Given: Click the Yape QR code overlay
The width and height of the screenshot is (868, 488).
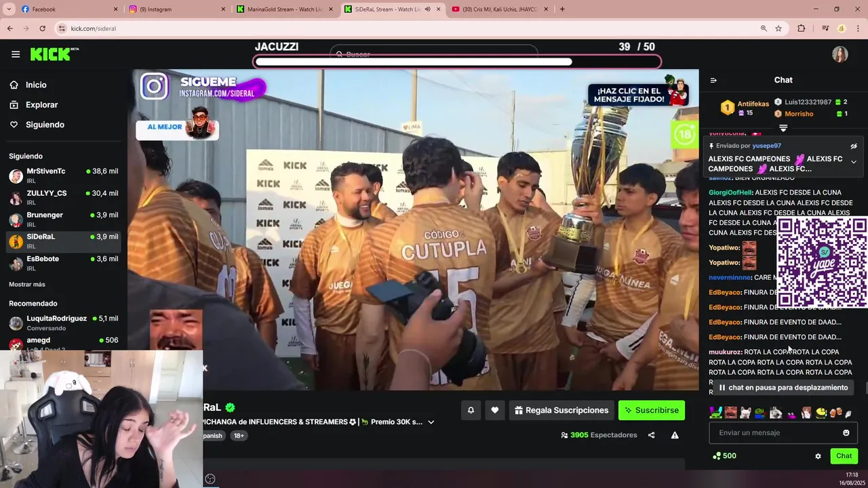Looking at the screenshot, I should click(x=821, y=262).
